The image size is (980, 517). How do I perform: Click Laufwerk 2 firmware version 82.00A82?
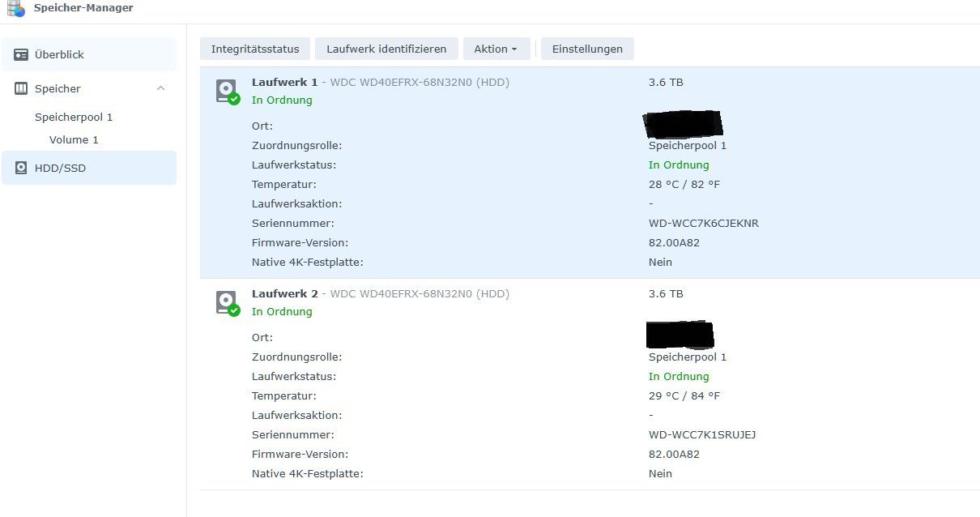[x=674, y=454]
